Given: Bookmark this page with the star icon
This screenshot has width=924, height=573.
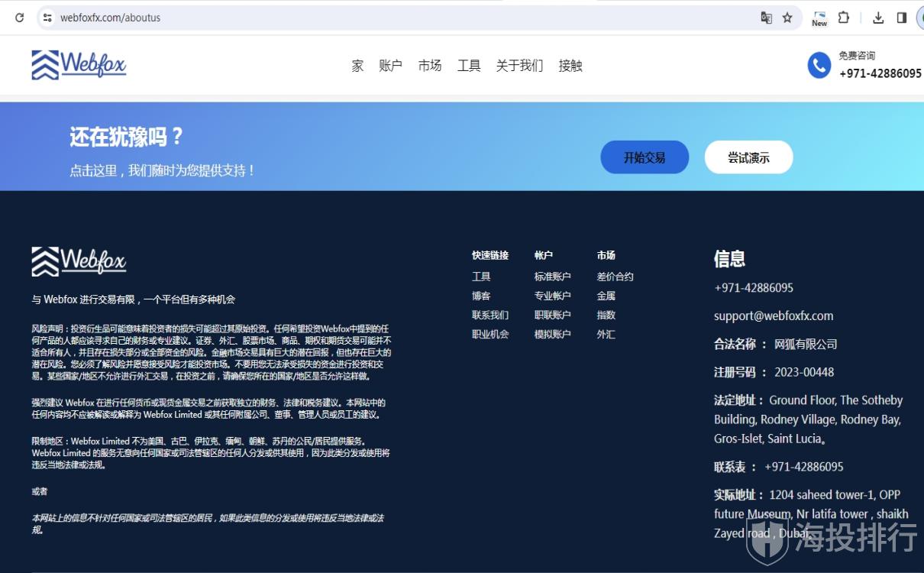Looking at the screenshot, I should 787,18.
